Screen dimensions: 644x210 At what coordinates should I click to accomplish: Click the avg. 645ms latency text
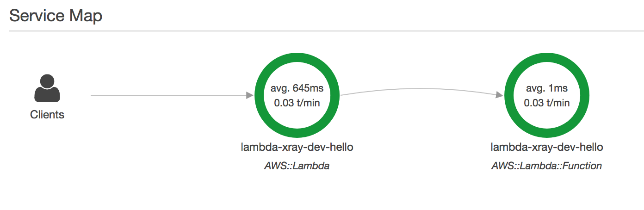[297, 88]
